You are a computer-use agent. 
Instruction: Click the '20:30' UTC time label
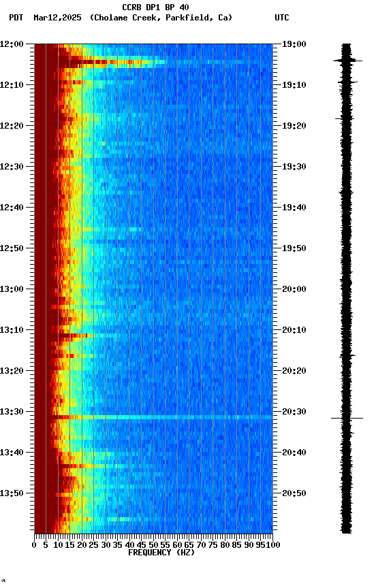pos(294,412)
